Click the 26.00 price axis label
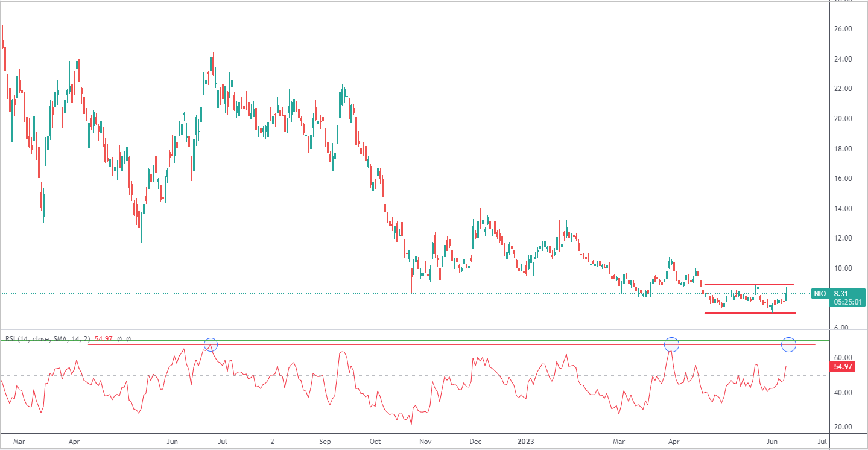868x450 pixels. coord(843,29)
